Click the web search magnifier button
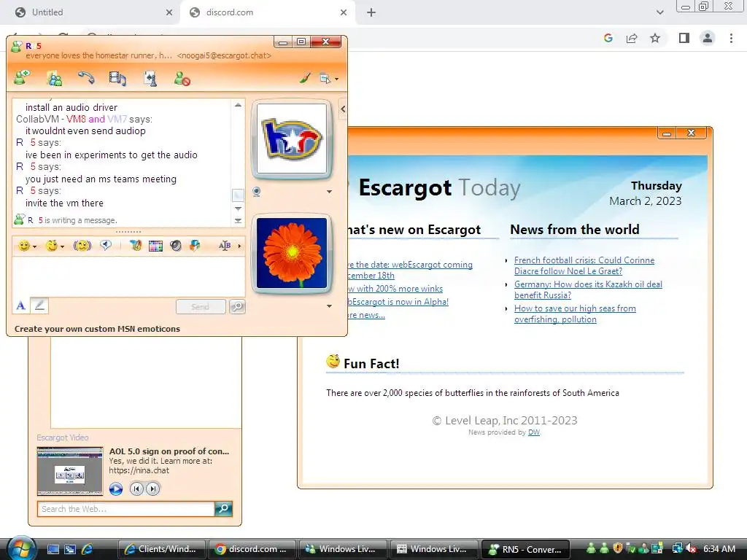 point(223,508)
